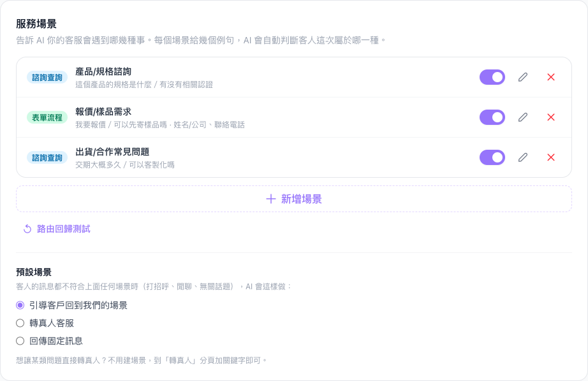
Task: Click the 產品/規格諮詢 scene title
Action: tap(103, 71)
